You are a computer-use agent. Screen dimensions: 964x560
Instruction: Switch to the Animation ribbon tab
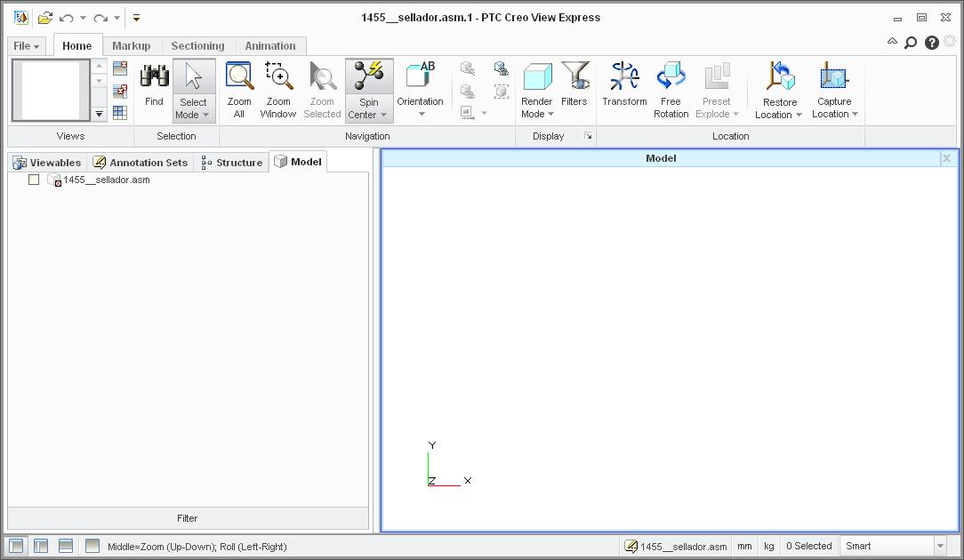[270, 45]
